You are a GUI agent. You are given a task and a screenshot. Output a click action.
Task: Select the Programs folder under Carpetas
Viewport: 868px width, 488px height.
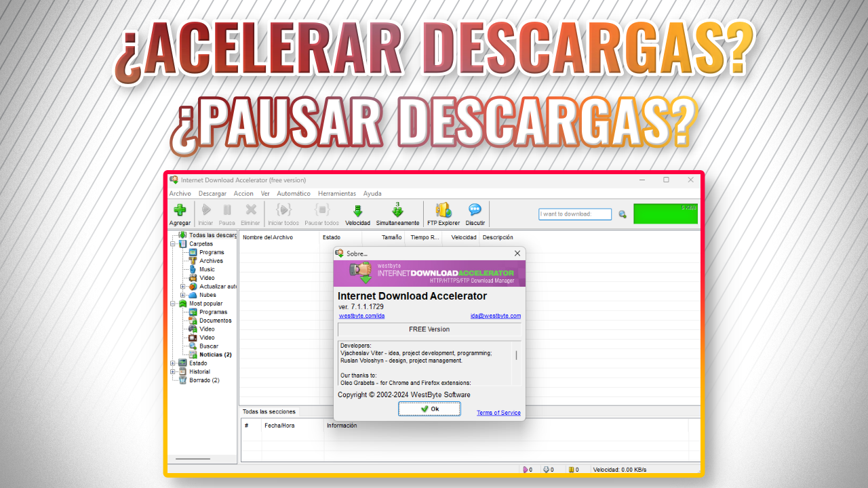(206, 252)
